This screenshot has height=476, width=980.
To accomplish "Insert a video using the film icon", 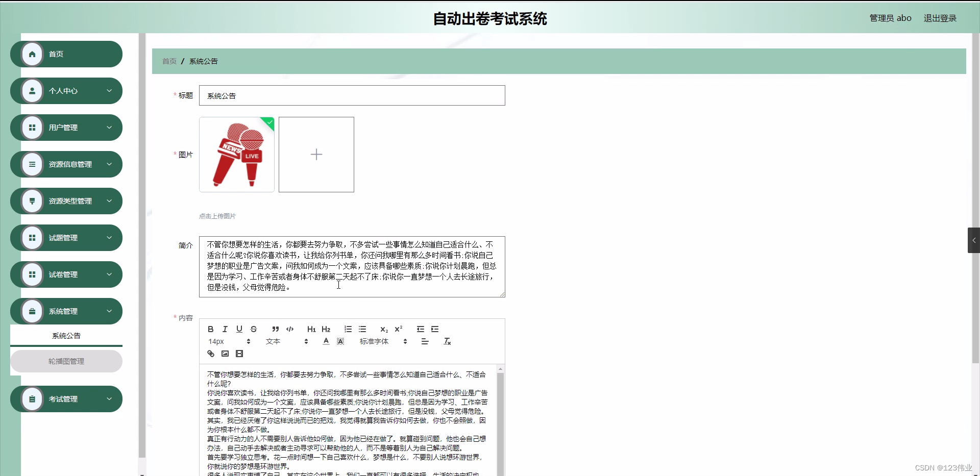I will click(x=239, y=354).
